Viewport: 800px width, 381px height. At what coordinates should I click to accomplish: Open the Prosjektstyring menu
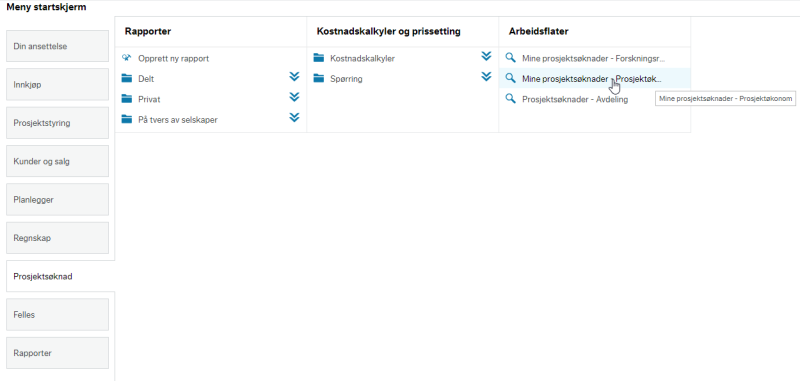pos(58,123)
